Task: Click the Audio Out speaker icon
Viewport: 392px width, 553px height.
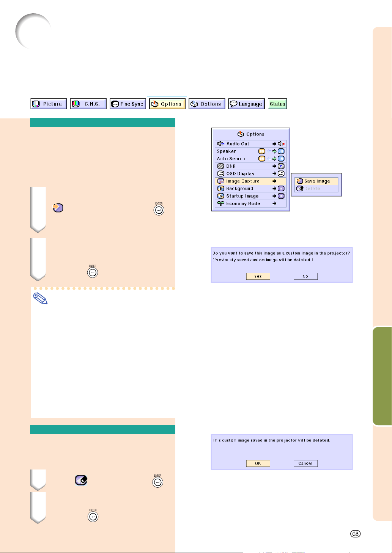Action: (x=220, y=144)
